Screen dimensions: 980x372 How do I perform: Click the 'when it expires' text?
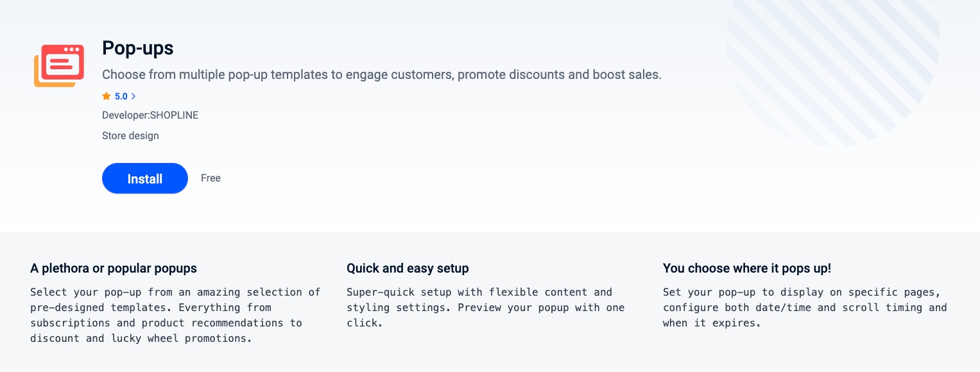711,323
